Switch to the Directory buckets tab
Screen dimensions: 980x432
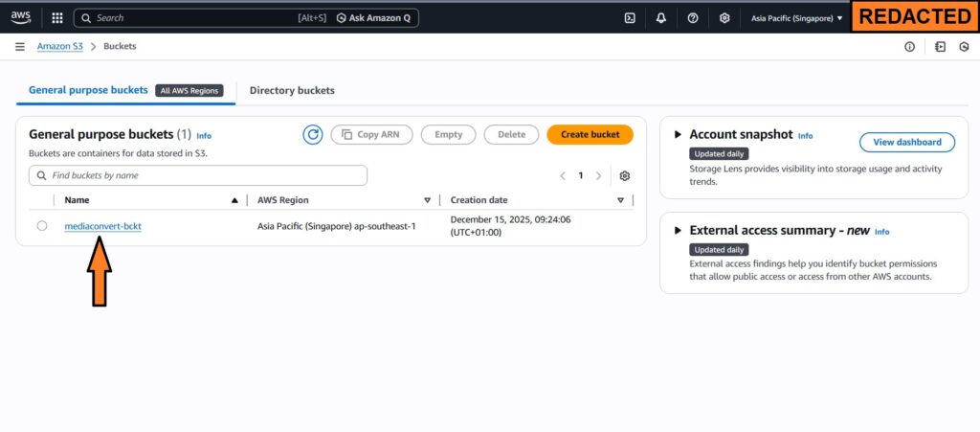pos(292,90)
